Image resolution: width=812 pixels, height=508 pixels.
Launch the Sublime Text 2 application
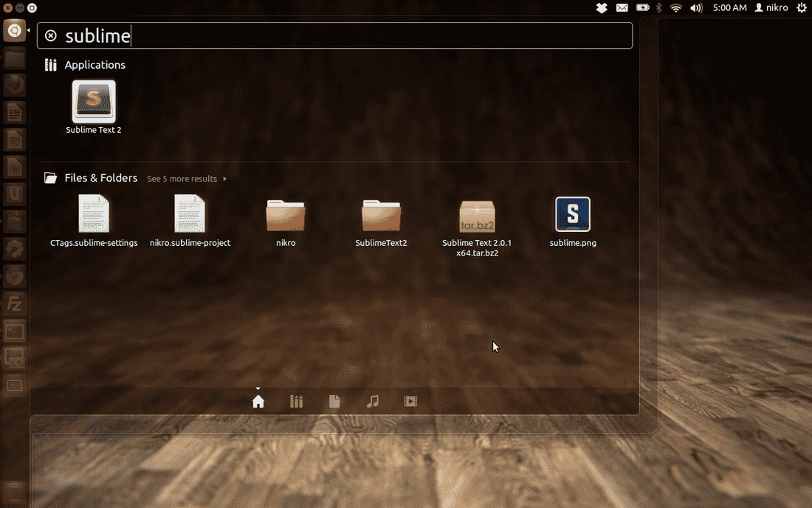94,107
